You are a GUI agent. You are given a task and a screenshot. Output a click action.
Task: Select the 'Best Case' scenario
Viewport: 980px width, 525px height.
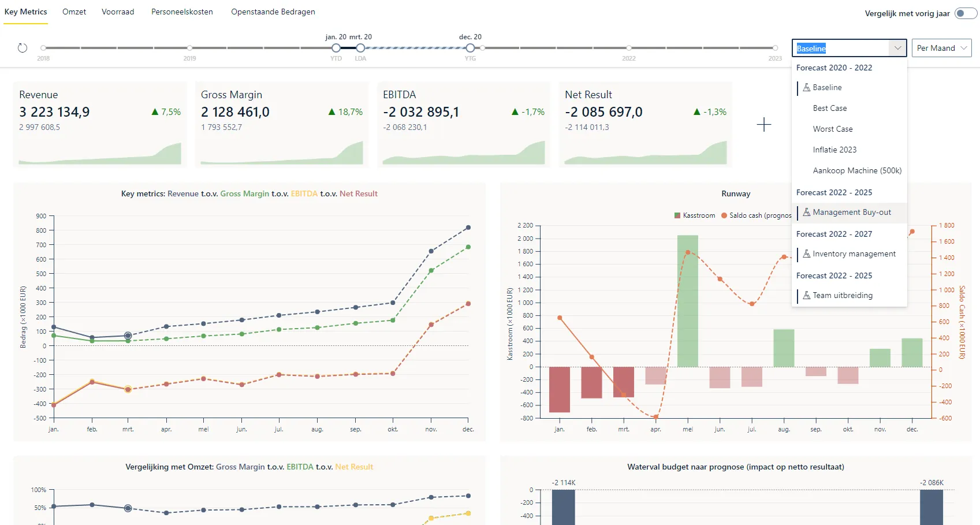[830, 108]
